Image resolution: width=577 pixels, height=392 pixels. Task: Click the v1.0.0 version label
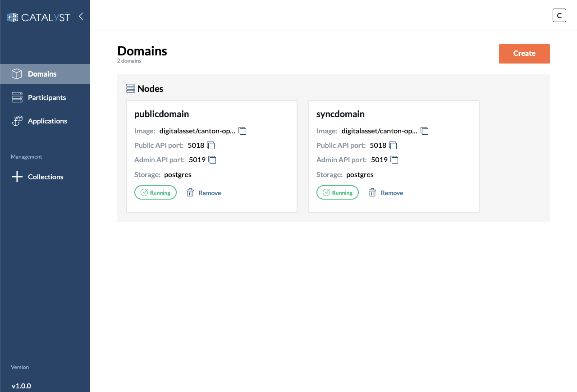click(x=22, y=386)
